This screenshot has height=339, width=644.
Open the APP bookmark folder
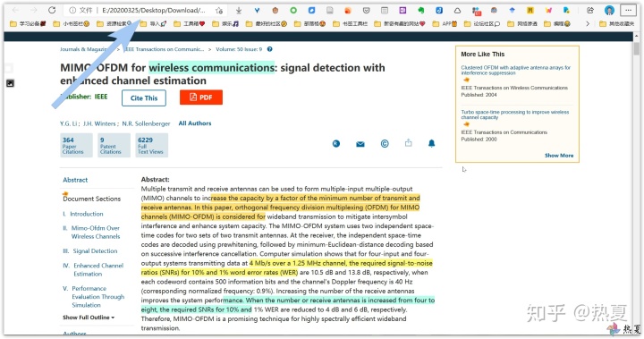pos(445,24)
